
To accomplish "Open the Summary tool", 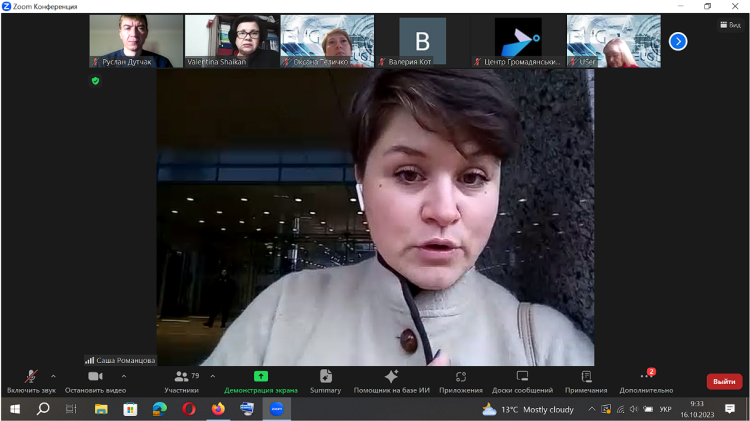I will tap(325, 380).
